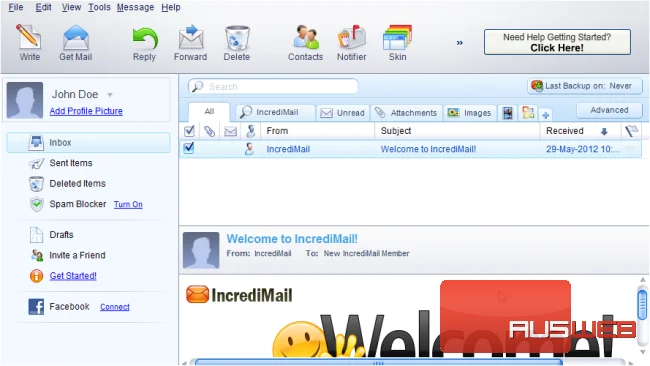Sort by read-status envelope column
Image resolution: width=650 pixels, height=366 pixels.
point(230,132)
